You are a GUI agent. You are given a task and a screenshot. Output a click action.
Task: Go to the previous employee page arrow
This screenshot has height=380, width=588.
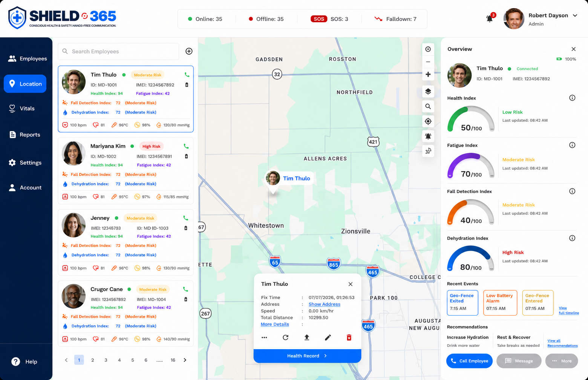point(66,360)
